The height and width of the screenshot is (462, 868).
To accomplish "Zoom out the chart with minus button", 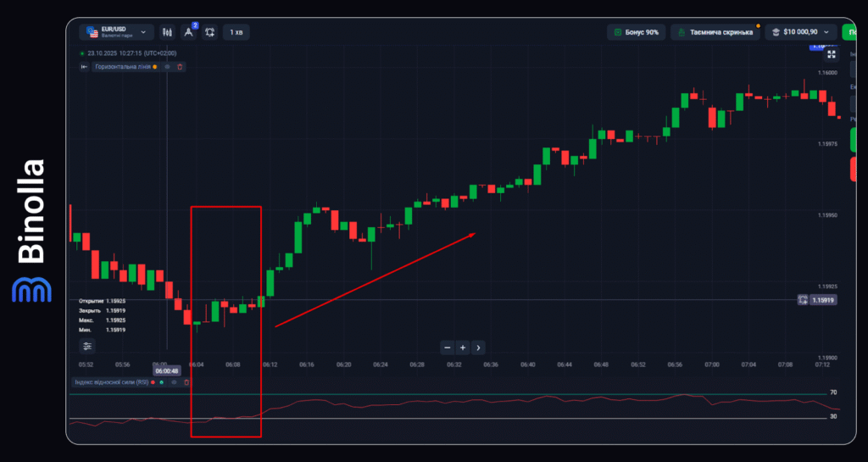I will click(447, 347).
